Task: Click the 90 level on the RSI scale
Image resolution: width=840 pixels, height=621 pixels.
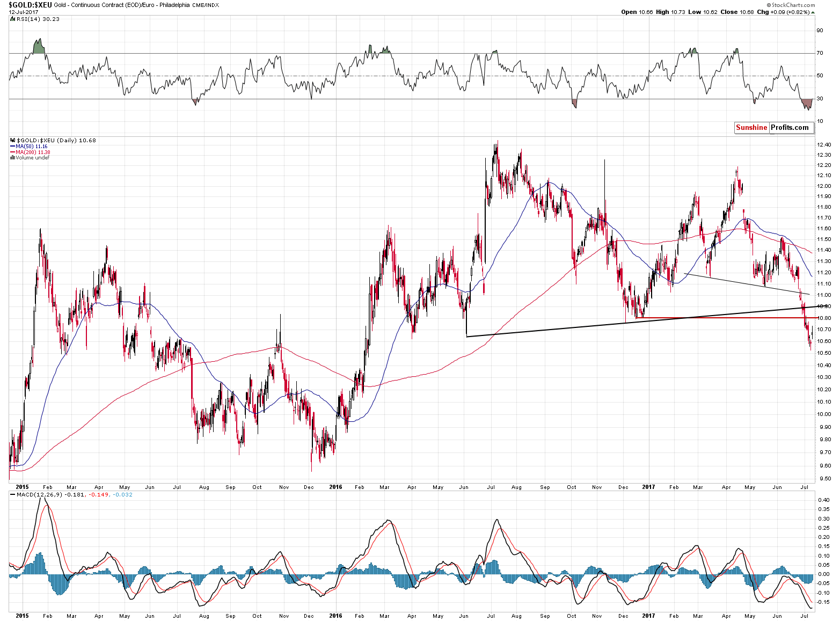Action: (x=820, y=31)
